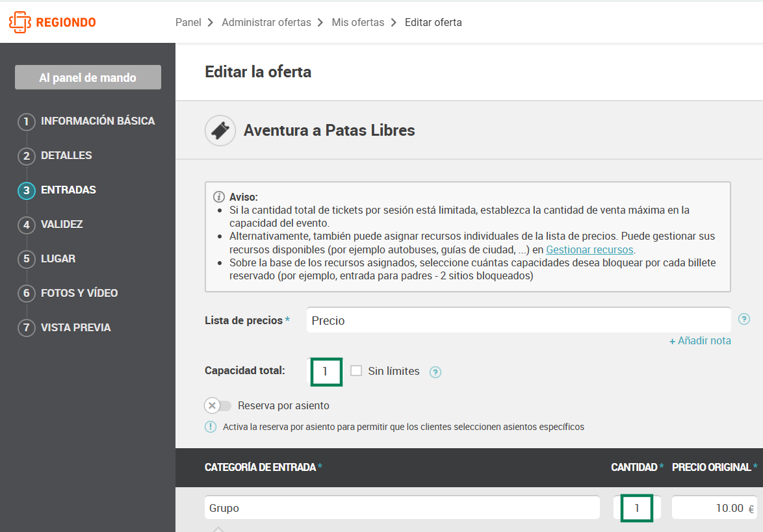Open help icon next to Lista de precios
The width and height of the screenshot is (763, 532).
click(744, 319)
